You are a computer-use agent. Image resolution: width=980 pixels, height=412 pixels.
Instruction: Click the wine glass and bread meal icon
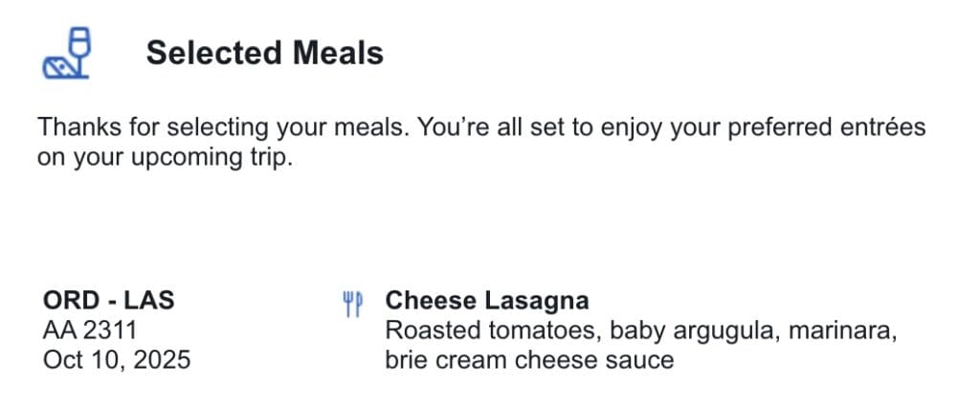[66, 54]
